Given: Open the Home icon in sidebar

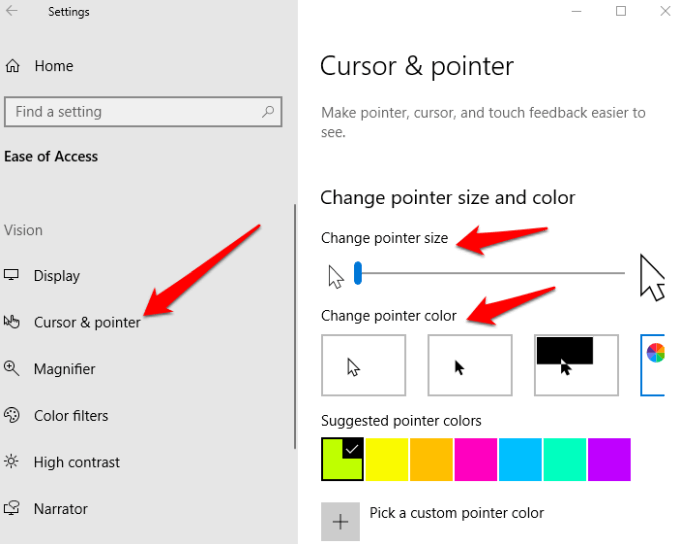Looking at the screenshot, I should [x=13, y=66].
